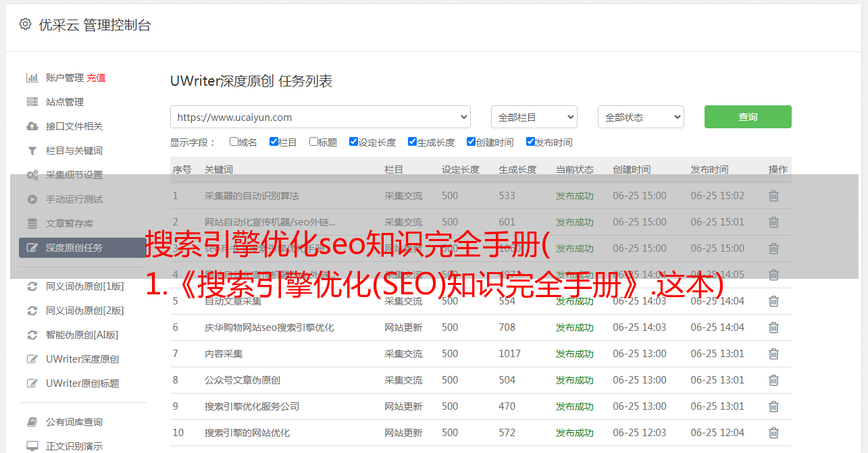Open 同义词伪原创[2版] in the sidebar

click(x=85, y=311)
